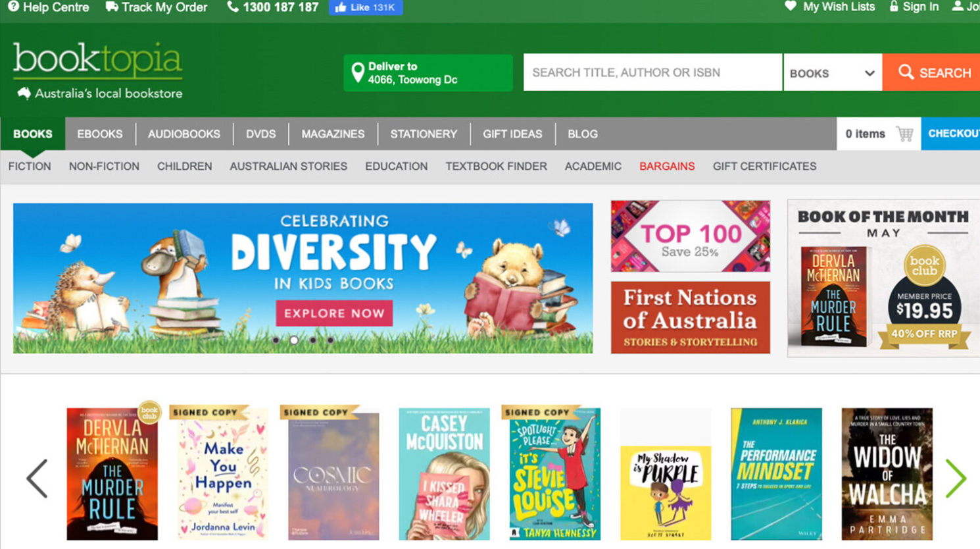The height and width of the screenshot is (549, 980).
Task: Open My Wish Lists heart icon
Action: [790, 6]
